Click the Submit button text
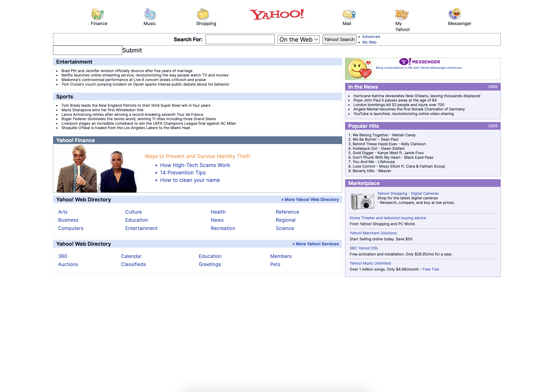This screenshot has height=392, width=543. coord(132,50)
